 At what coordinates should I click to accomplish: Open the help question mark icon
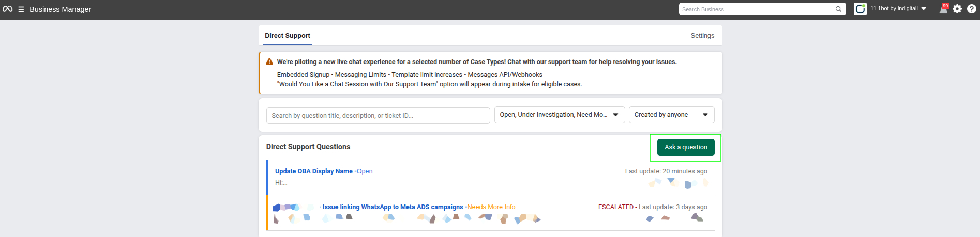tap(972, 9)
